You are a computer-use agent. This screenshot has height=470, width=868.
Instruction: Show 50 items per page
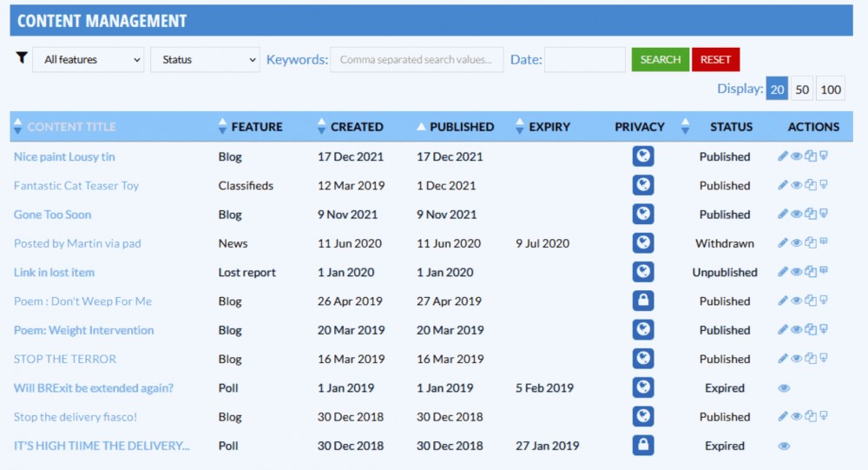pyautogui.click(x=802, y=89)
